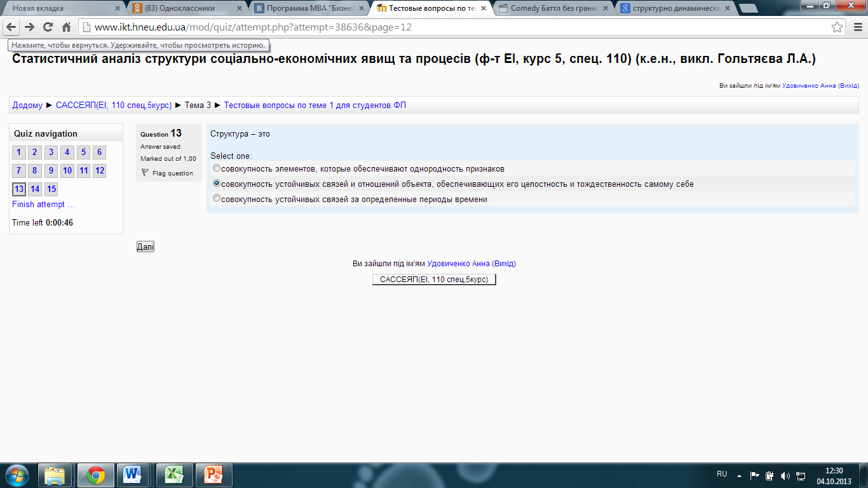
Task: Close the Одноклассники tab
Action: tap(241, 8)
